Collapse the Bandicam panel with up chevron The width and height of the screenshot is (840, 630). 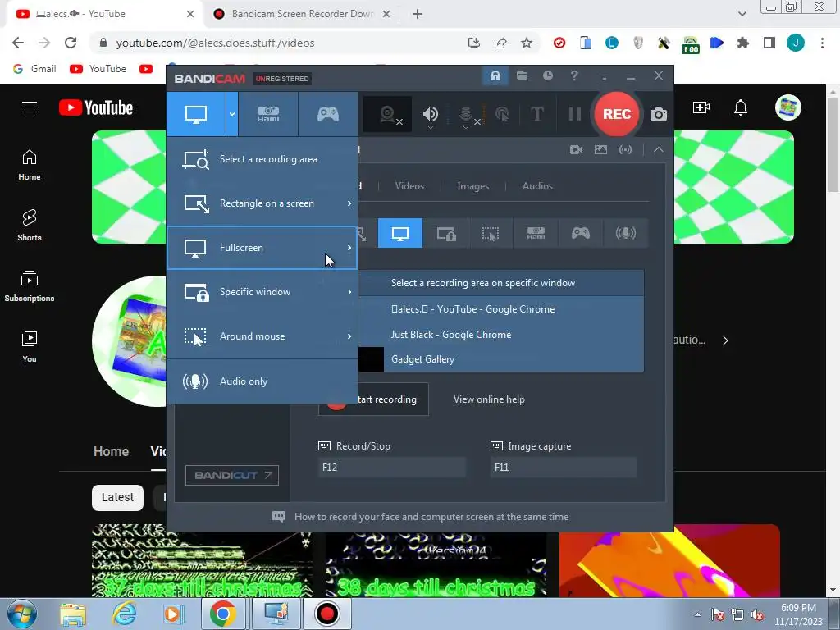[659, 150]
